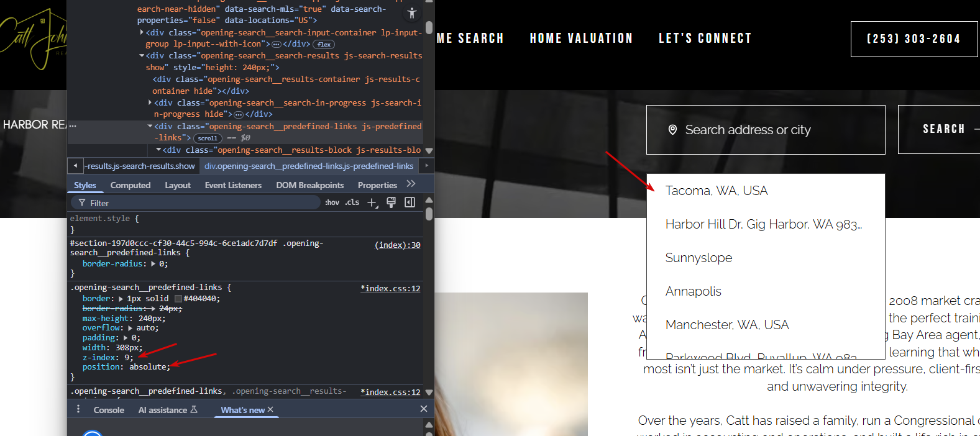Expand collapsed ellipsis in search-input-container node

(277, 44)
